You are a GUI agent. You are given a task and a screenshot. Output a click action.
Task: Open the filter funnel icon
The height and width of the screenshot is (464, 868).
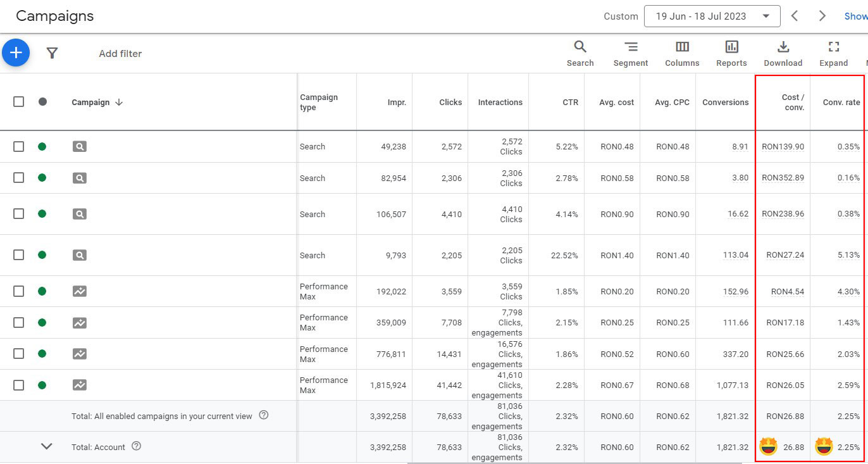(53, 54)
